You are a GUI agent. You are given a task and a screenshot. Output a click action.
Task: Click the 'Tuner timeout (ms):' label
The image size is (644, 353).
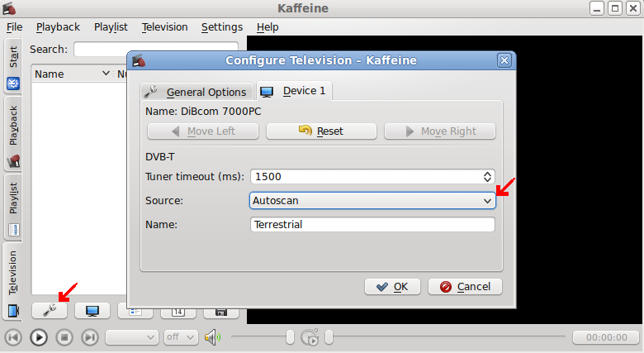coord(195,177)
